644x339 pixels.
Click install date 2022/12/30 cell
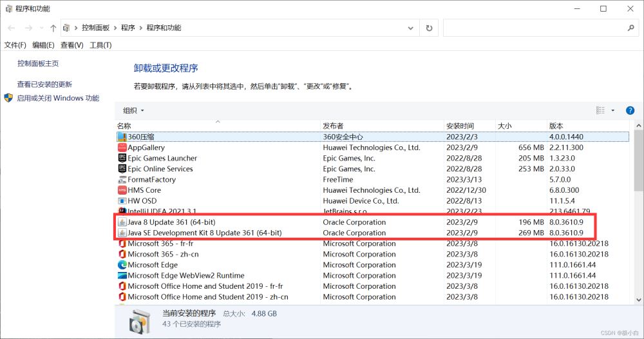click(466, 190)
